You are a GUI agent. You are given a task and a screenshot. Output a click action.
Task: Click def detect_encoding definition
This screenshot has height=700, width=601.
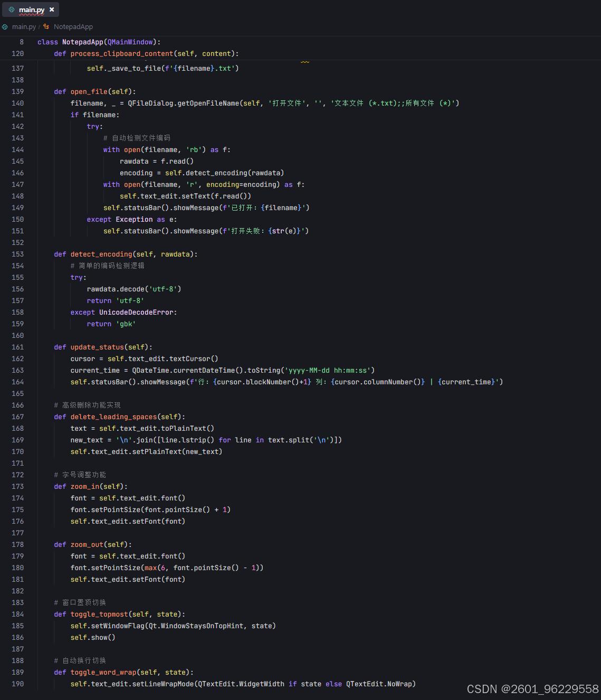tap(126, 254)
